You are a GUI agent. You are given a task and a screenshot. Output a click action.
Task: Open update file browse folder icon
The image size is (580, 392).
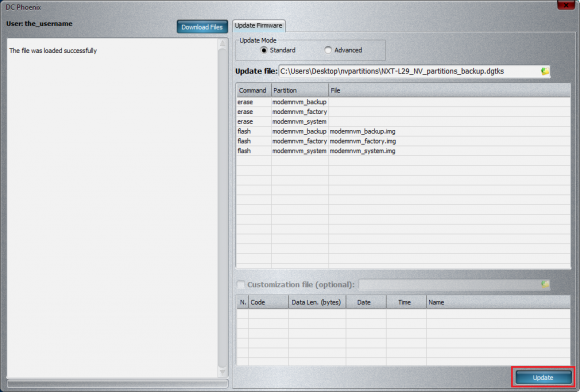click(x=544, y=71)
